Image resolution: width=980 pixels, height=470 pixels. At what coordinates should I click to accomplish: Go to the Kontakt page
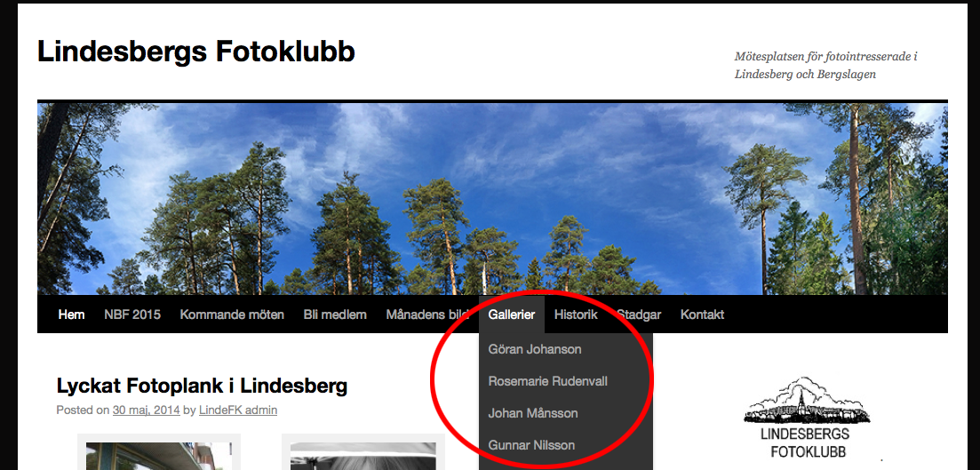tap(702, 315)
